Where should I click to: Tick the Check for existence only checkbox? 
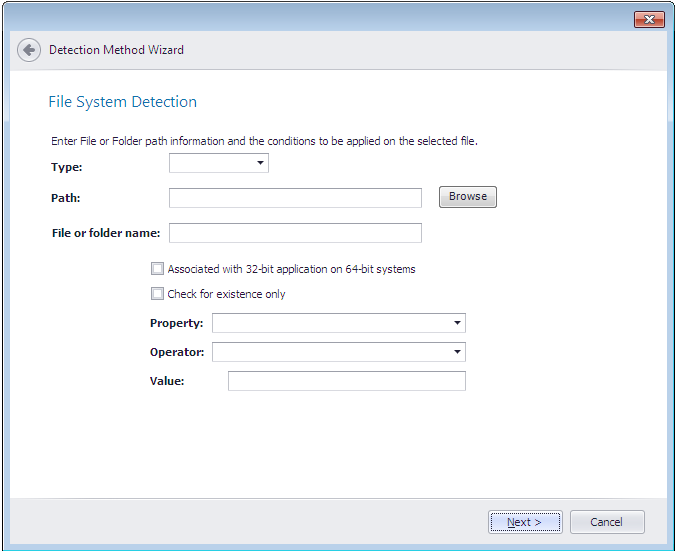click(157, 294)
